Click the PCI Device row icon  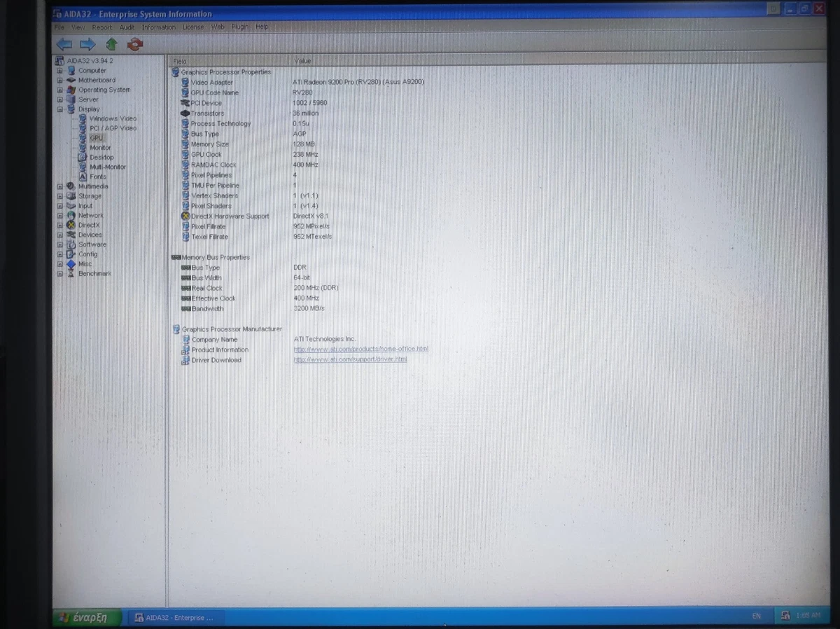coord(185,103)
